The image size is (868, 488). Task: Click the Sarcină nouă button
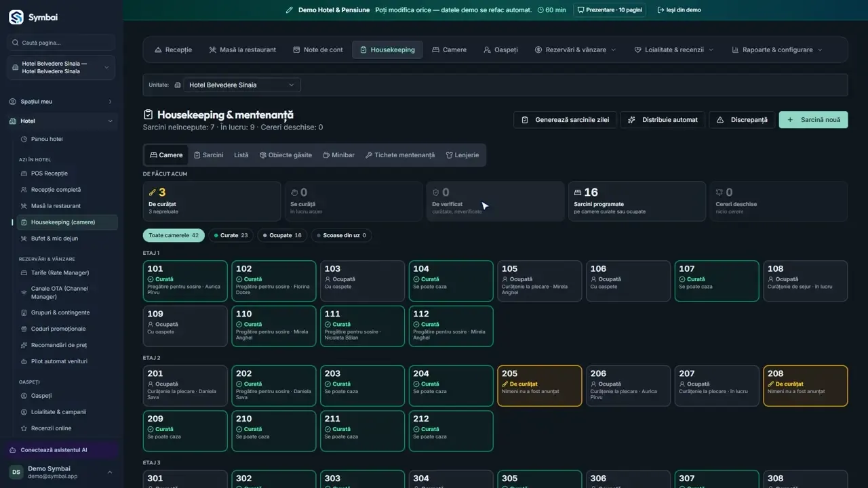[x=813, y=120]
